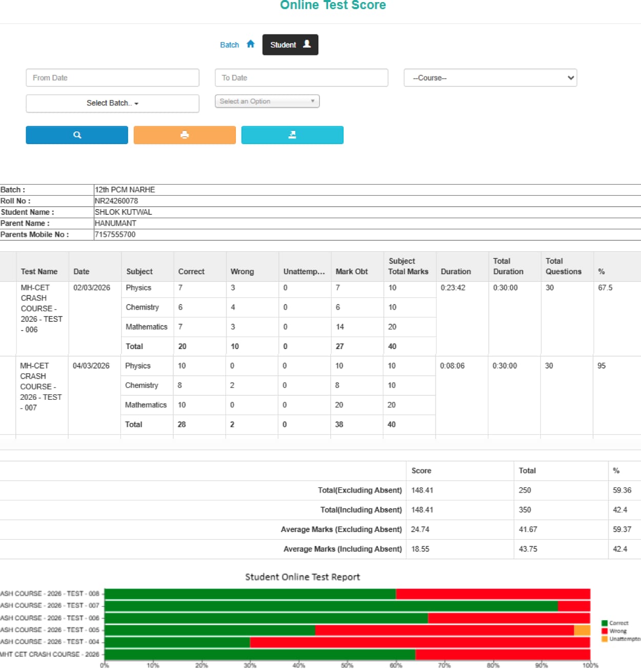Switch to the Batch tab

(230, 45)
